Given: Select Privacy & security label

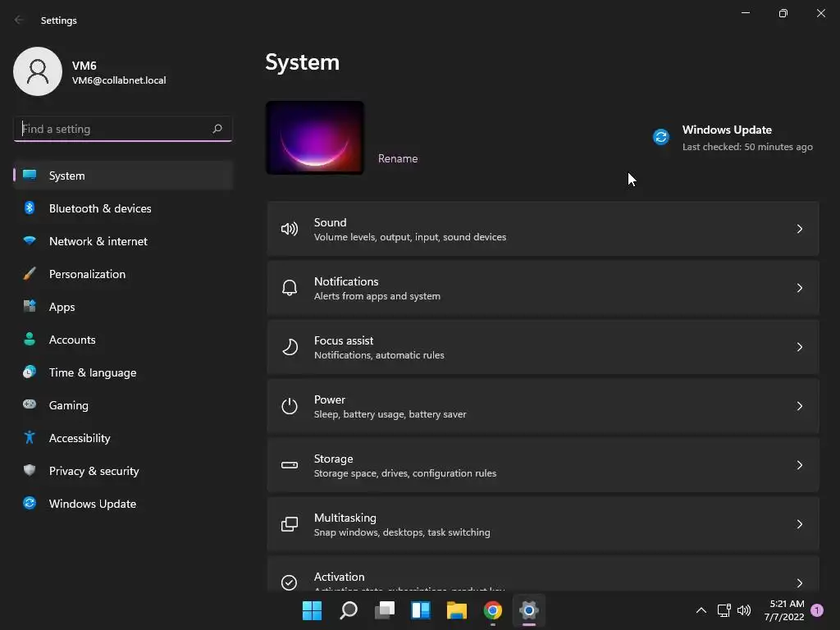Looking at the screenshot, I should tap(94, 471).
